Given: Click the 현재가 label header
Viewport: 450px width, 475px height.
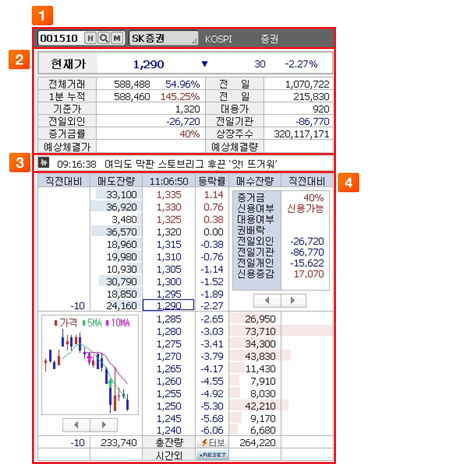Looking at the screenshot, I should pos(68,64).
